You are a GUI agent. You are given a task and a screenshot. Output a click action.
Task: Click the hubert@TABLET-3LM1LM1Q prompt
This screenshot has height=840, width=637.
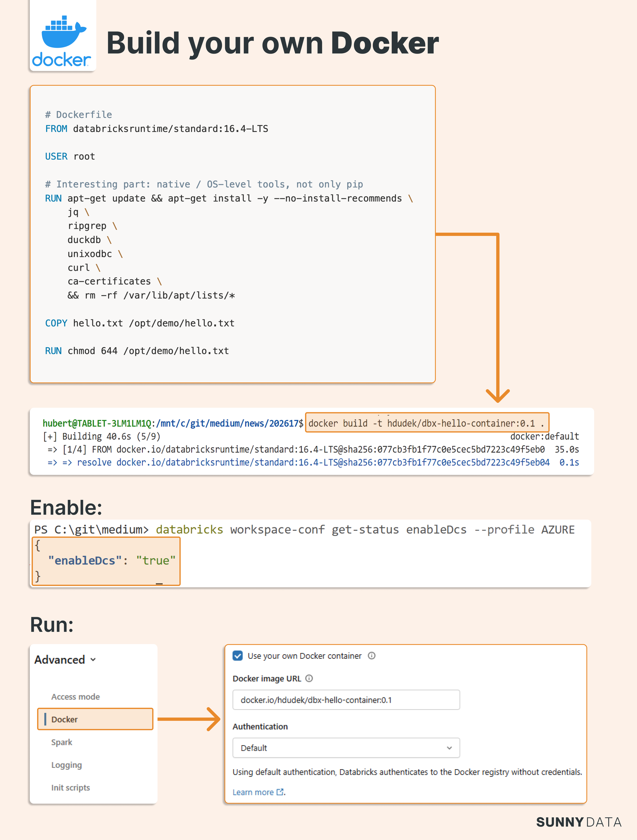tap(97, 423)
